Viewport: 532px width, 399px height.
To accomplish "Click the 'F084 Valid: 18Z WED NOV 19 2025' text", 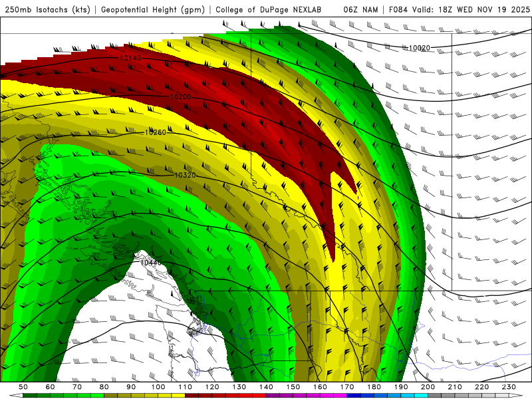I will [x=459, y=10].
